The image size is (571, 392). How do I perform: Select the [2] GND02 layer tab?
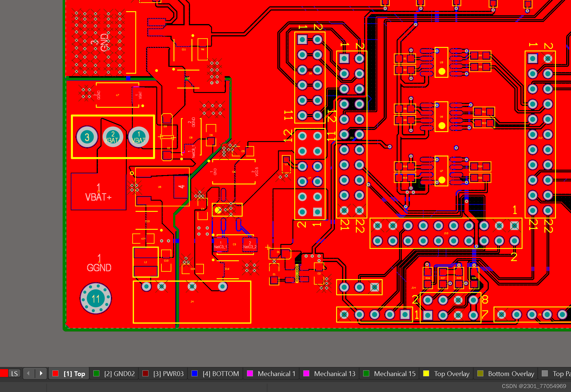(x=114, y=374)
